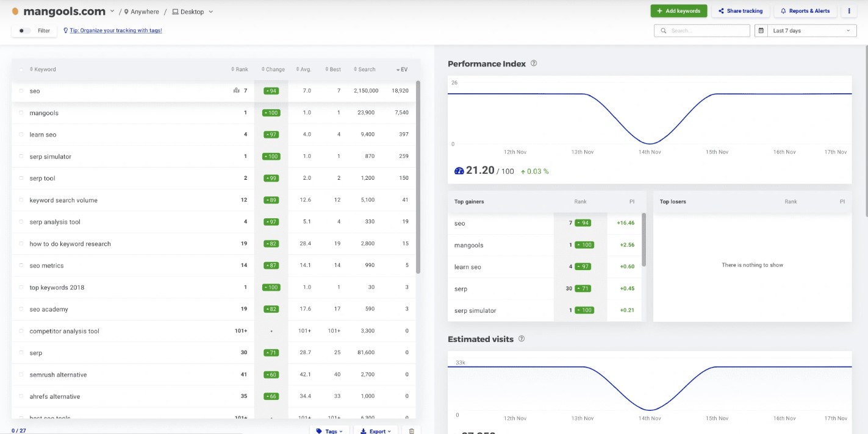Open the Tags dropdown
868x434 pixels.
[329, 431]
